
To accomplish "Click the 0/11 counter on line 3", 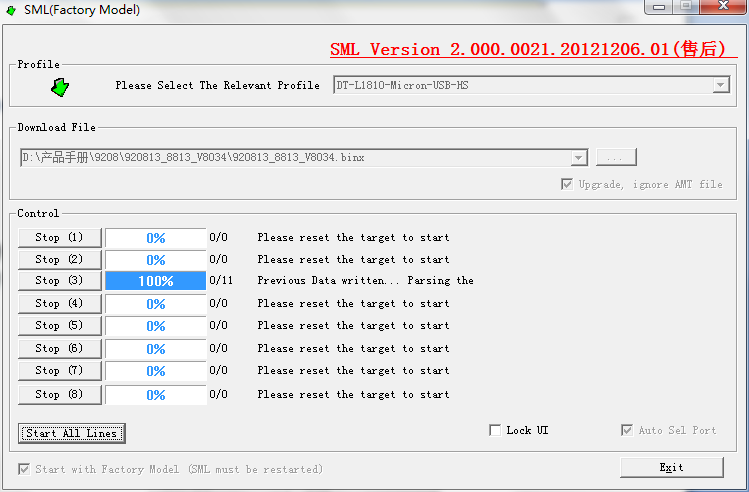I will (221, 280).
